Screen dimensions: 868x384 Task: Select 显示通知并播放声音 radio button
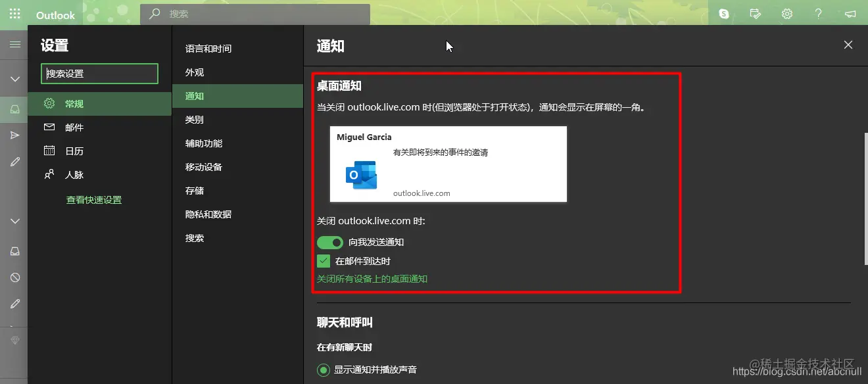[x=323, y=370]
